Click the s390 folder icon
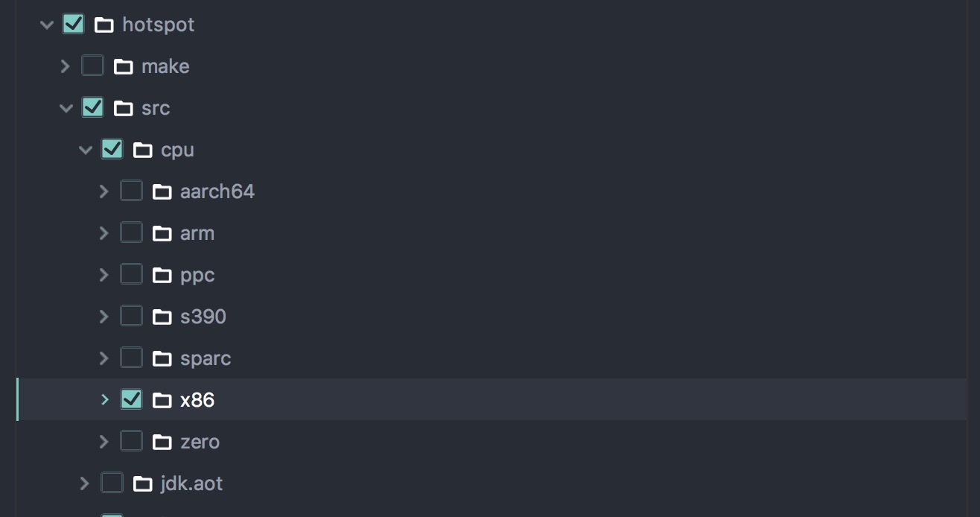Image resolution: width=980 pixels, height=517 pixels. [x=162, y=317]
